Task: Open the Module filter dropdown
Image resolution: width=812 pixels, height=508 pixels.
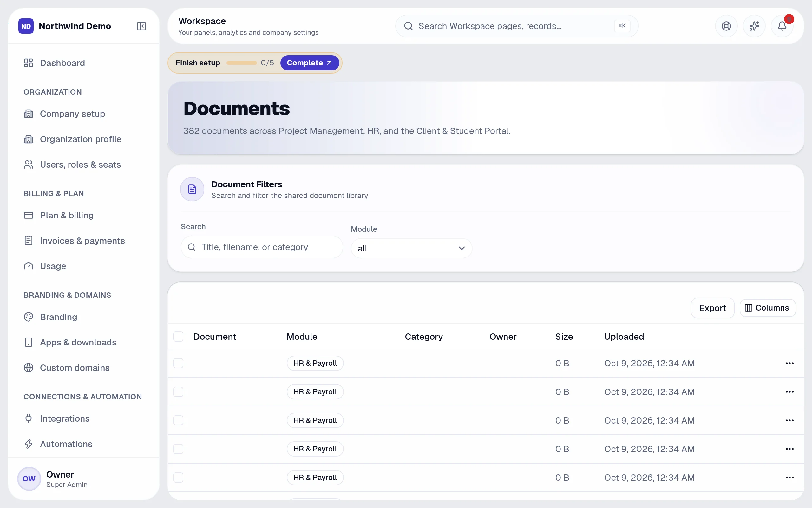Action: tap(411, 248)
